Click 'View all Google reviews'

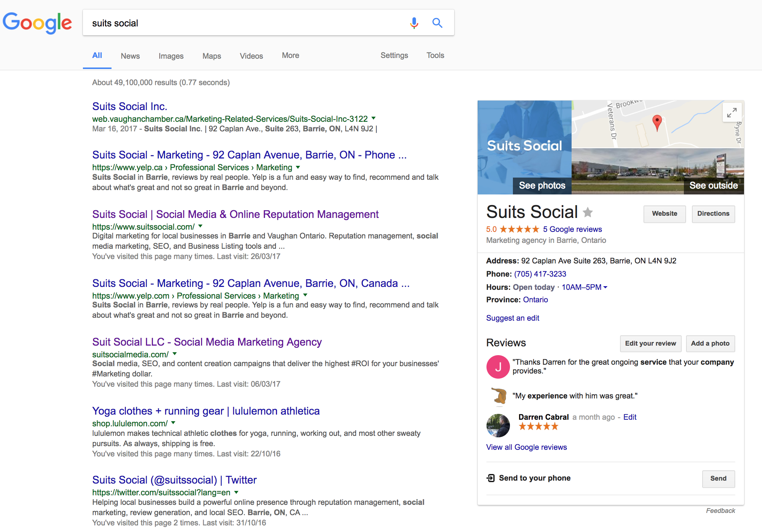526,447
